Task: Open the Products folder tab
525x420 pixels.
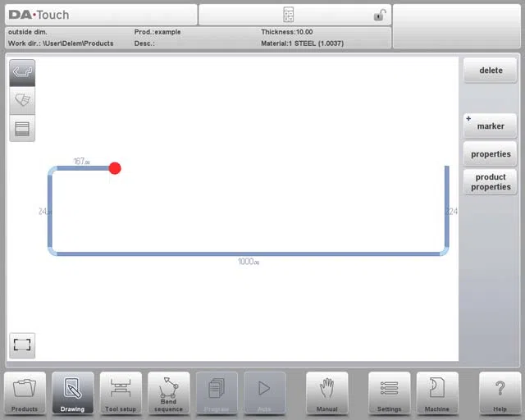Action: [25, 393]
